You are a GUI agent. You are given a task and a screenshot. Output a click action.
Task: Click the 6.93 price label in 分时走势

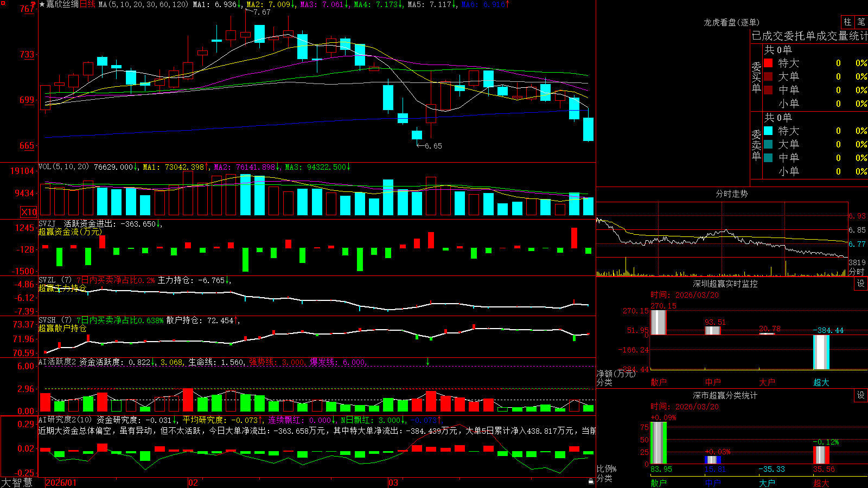tap(858, 216)
